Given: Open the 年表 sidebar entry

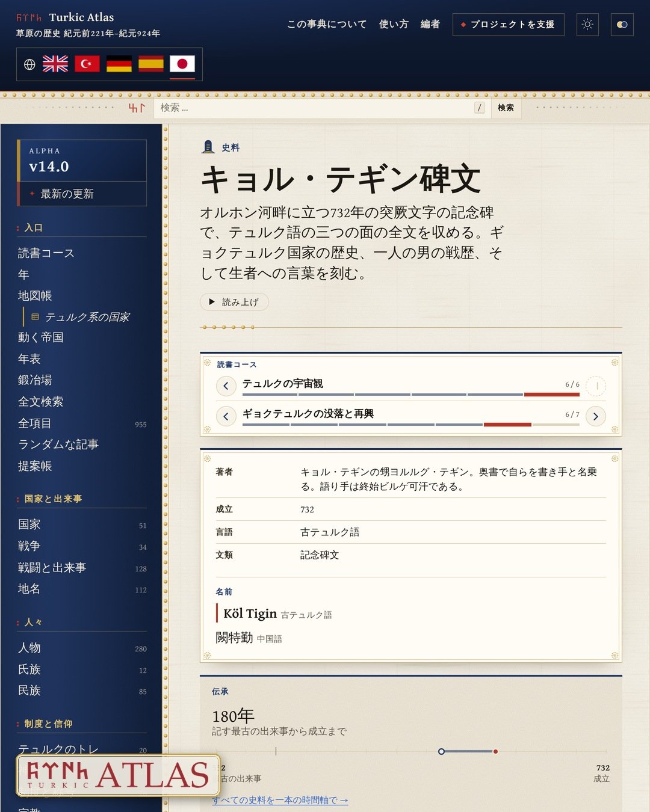Looking at the screenshot, I should pyautogui.click(x=29, y=359).
